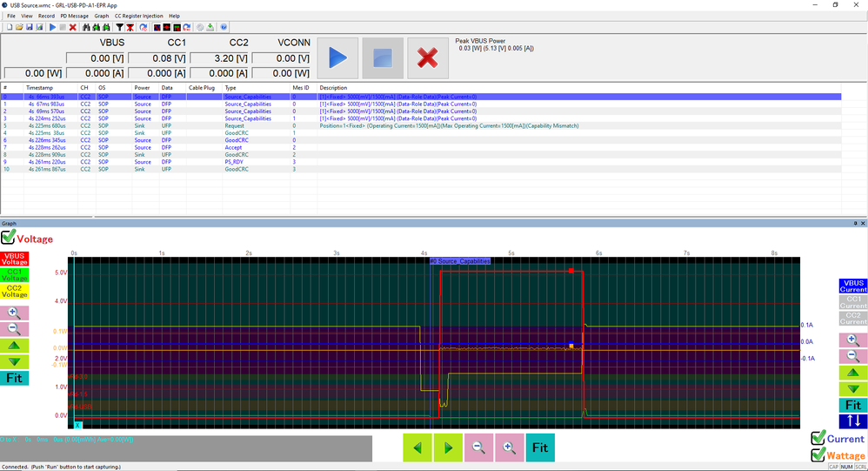Click the blue Help icon in toolbar
Viewport: 868px width, 471px height.
[224, 28]
